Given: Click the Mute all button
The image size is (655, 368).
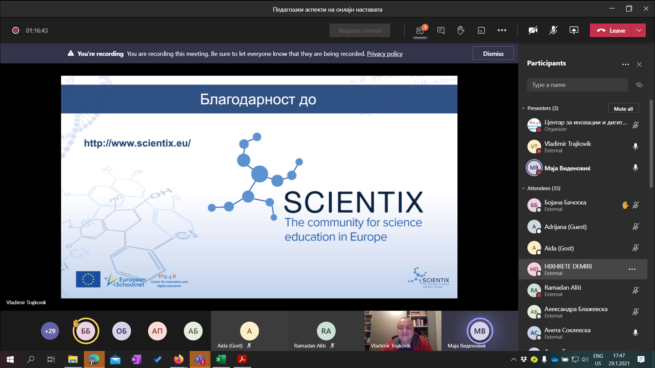Looking at the screenshot, I should [x=623, y=109].
